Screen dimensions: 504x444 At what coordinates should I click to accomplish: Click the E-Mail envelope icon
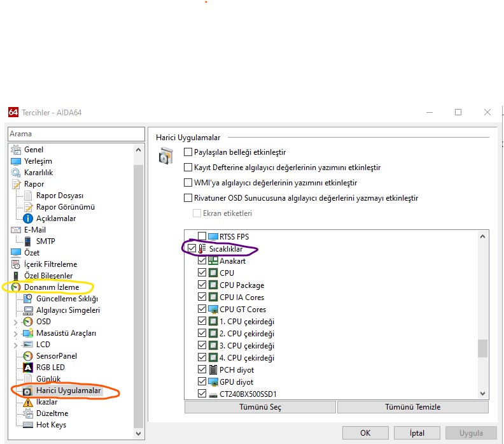16,230
